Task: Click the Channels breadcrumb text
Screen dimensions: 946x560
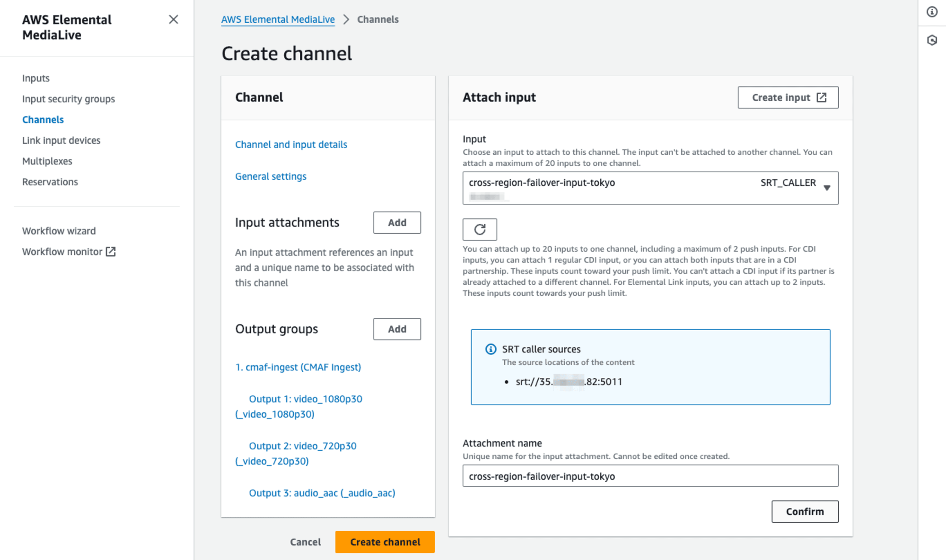Action: (378, 19)
